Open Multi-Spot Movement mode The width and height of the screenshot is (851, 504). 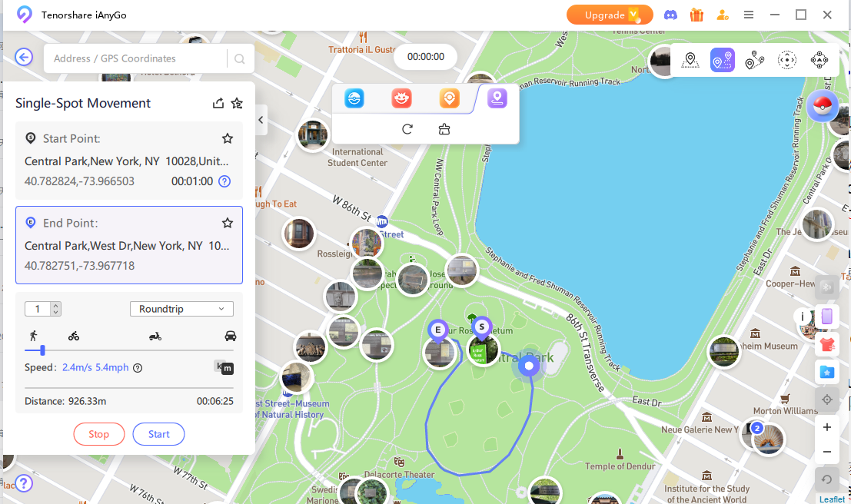[x=754, y=59]
